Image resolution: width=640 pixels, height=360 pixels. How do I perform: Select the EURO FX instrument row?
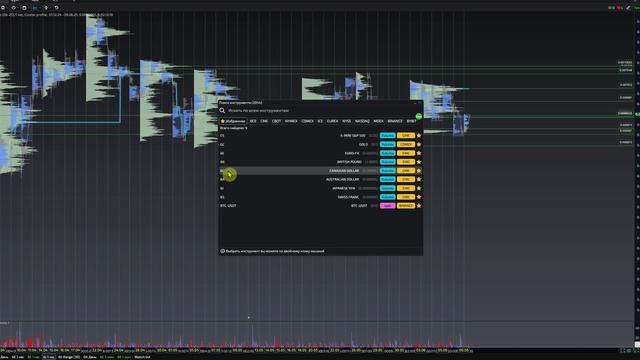(320, 153)
